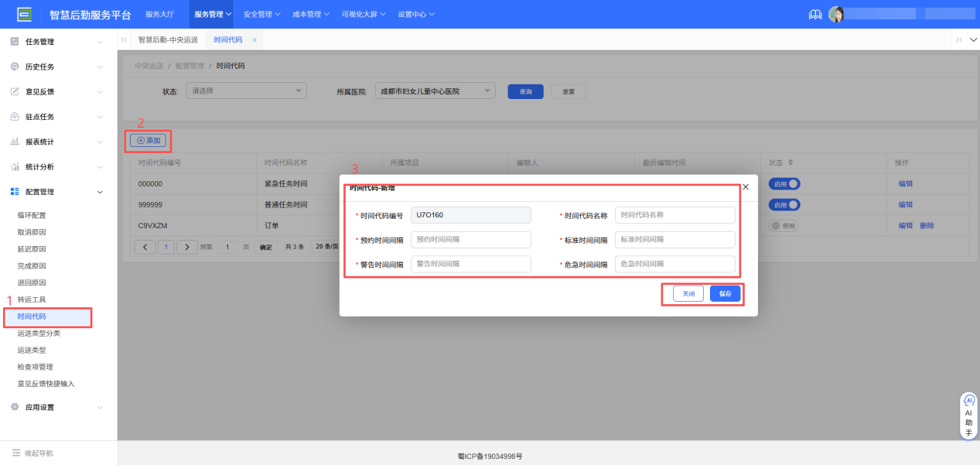The height and width of the screenshot is (465, 980).
Task: Click the hamburger menu icon top-left
Action: [23, 13]
